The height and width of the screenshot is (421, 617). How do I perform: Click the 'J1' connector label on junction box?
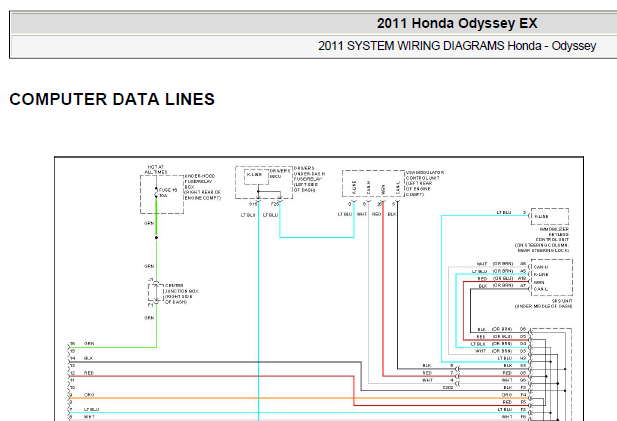click(150, 279)
